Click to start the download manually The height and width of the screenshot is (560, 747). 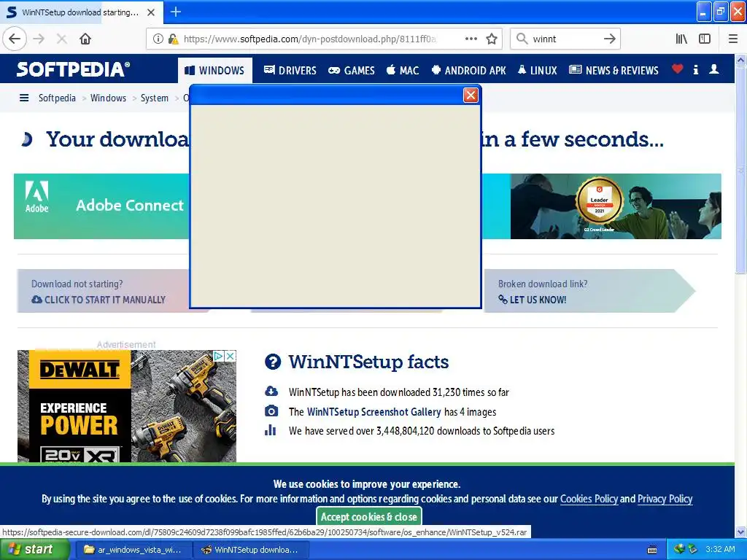coord(98,300)
